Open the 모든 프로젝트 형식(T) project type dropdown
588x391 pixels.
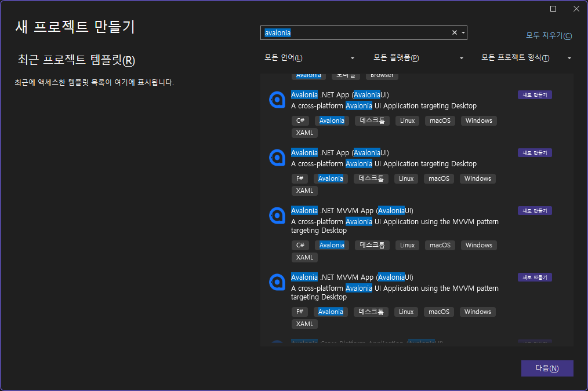526,58
